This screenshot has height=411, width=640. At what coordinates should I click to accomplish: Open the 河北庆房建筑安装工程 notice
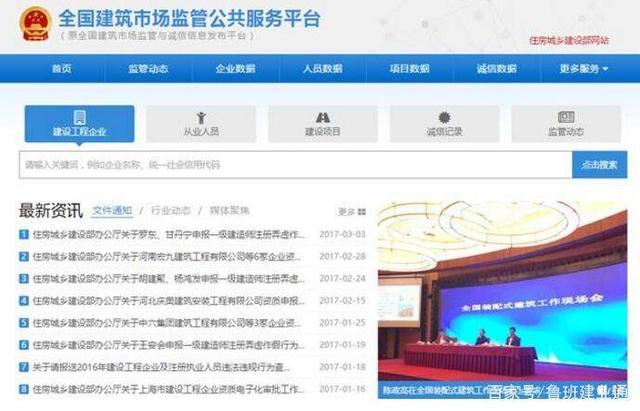click(x=169, y=301)
